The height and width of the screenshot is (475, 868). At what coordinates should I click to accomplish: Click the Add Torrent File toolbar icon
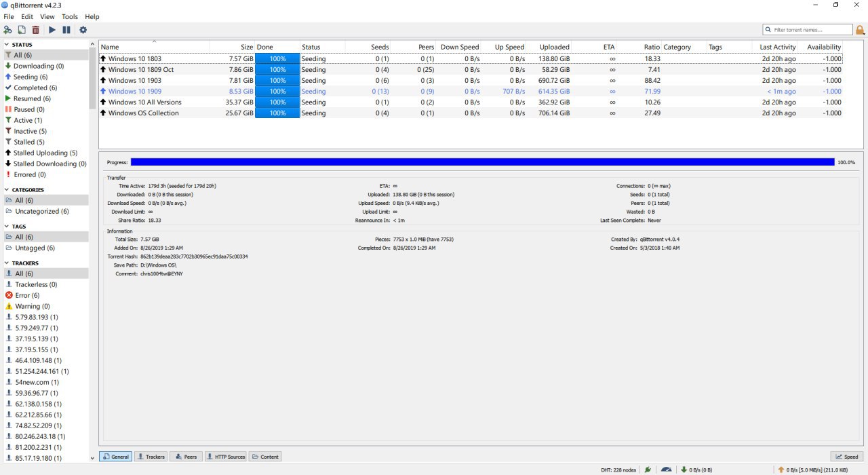22,30
